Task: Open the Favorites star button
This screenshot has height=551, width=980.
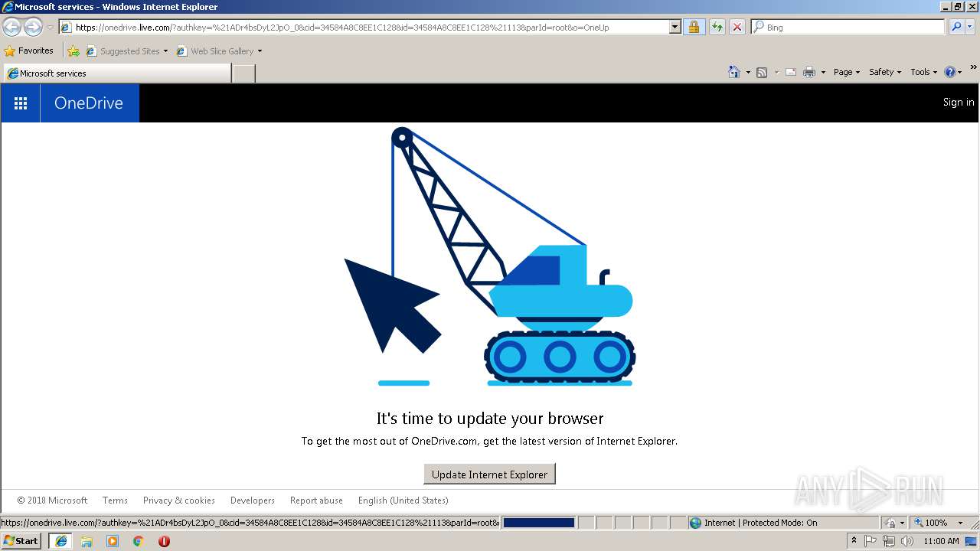Action: point(28,51)
